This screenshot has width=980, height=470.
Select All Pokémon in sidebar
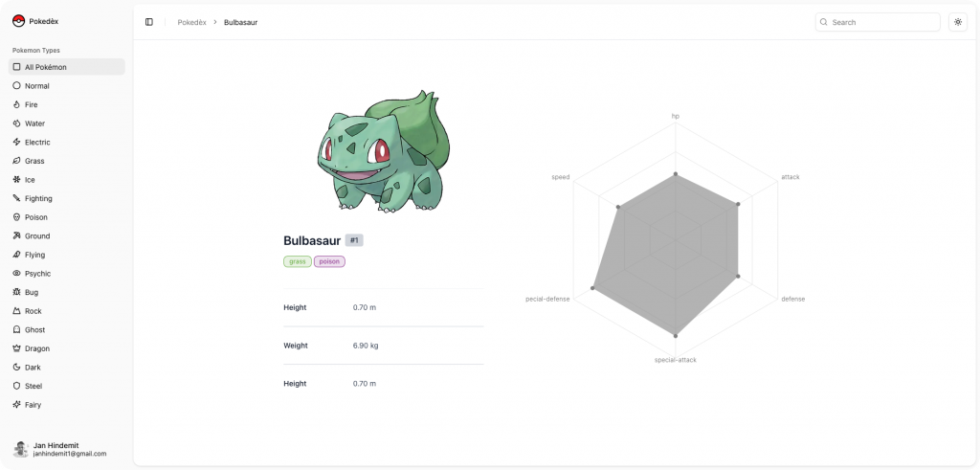click(x=66, y=67)
